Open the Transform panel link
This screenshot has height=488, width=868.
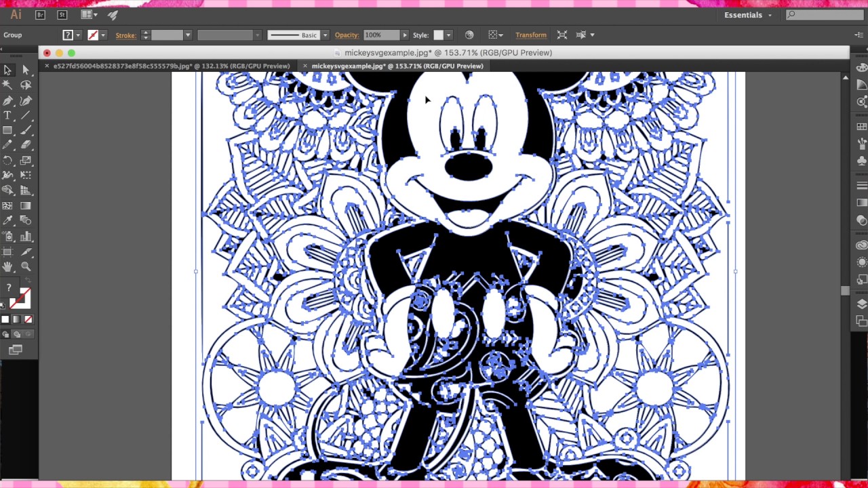click(531, 35)
